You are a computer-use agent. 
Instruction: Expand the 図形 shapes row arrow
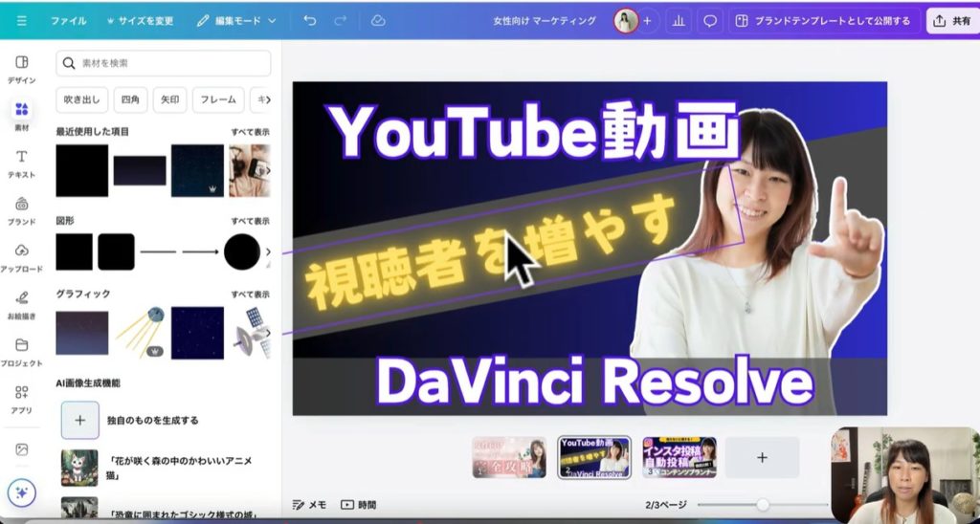pos(268,251)
